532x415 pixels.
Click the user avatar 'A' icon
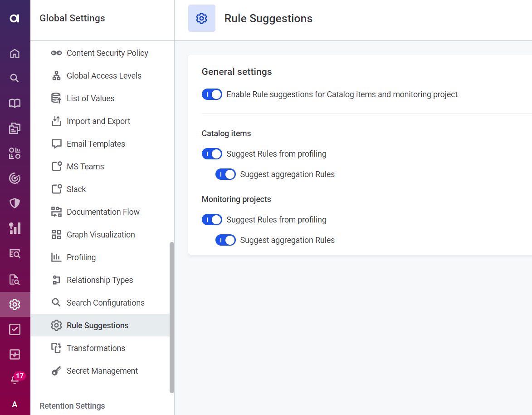[x=15, y=404]
